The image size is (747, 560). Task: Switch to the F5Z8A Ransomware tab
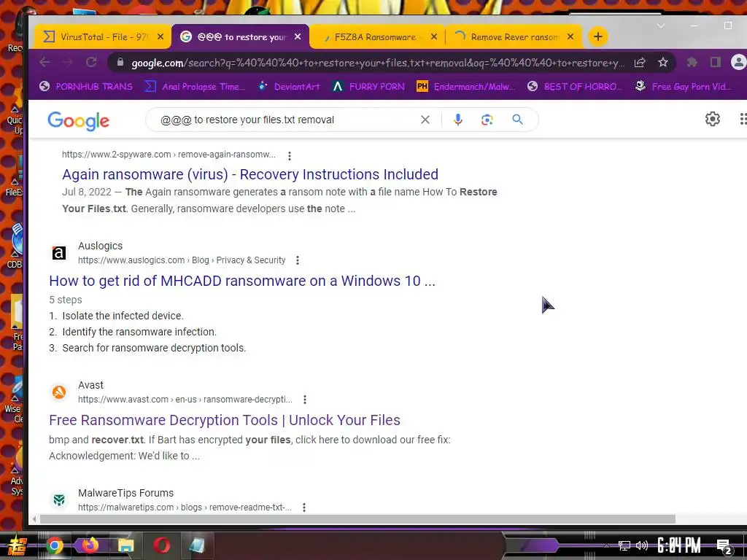click(x=376, y=36)
